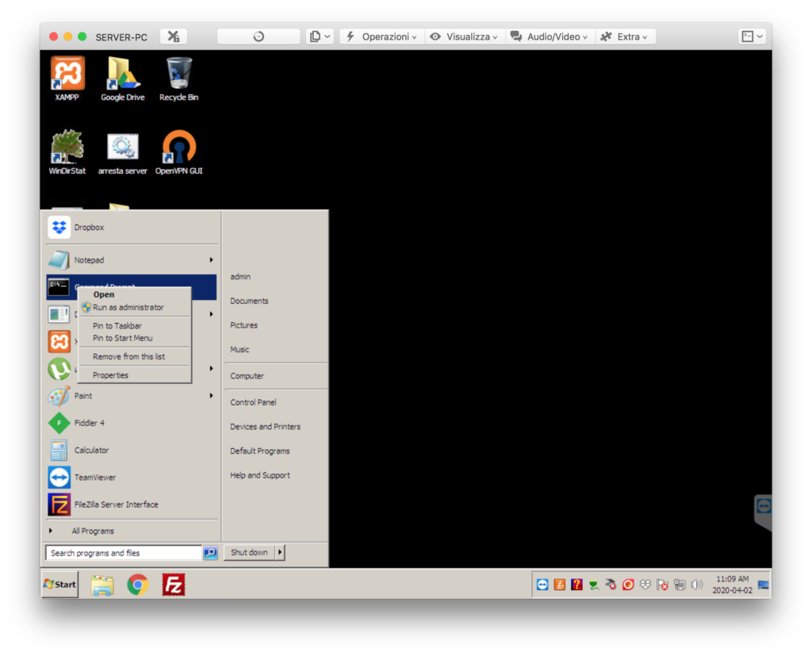Click the Java update tray icon
This screenshot has height=656, width=812.
coord(560,585)
